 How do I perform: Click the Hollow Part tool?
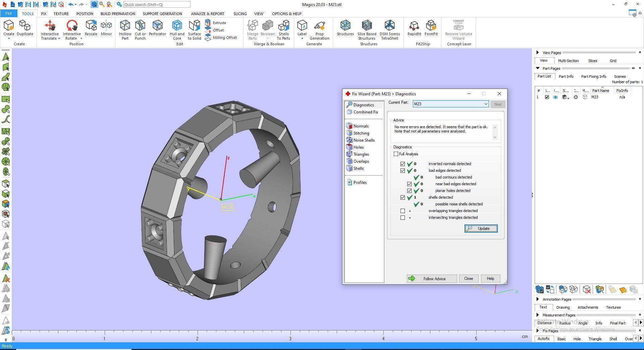(125, 30)
